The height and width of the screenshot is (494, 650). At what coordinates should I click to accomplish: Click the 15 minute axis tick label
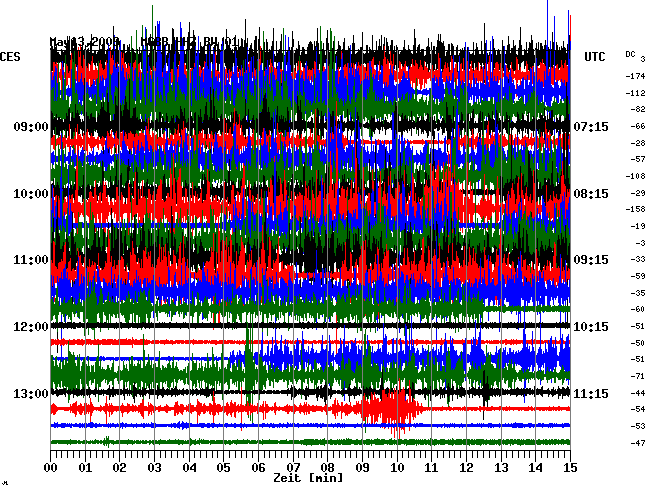pyautogui.click(x=570, y=468)
